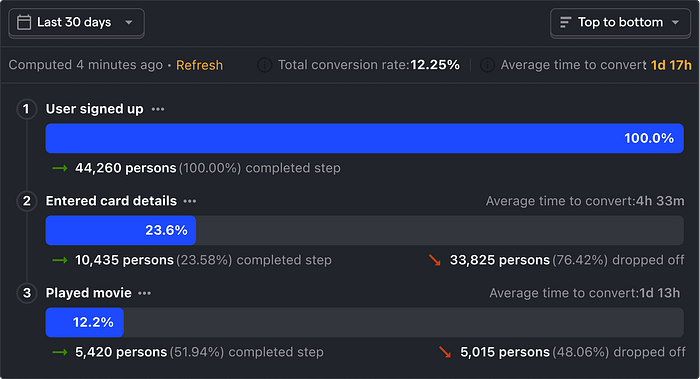Click the 100.0% User signed up bar
Screen dimensions: 700x379
(364, 138)
